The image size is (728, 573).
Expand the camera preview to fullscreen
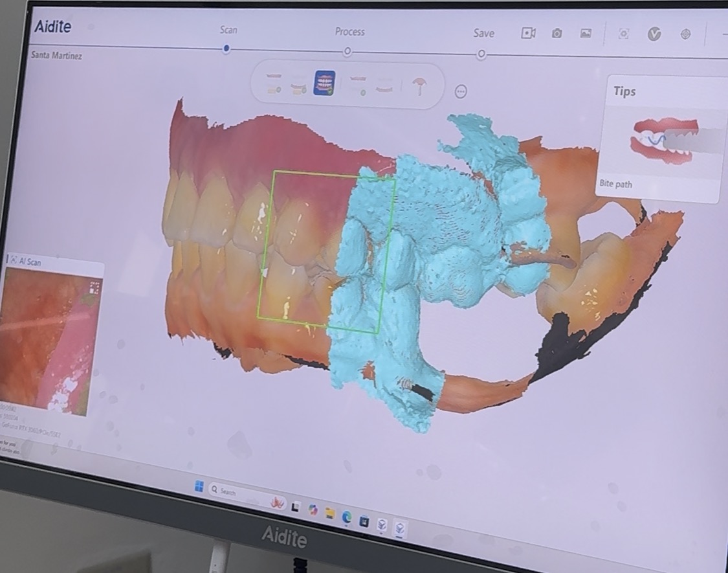pos(95,287)
